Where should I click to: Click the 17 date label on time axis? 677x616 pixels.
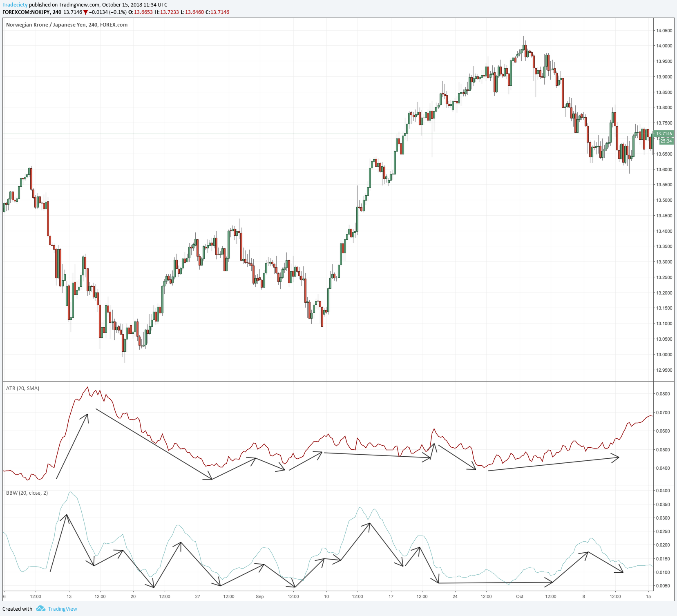[391, 596]
